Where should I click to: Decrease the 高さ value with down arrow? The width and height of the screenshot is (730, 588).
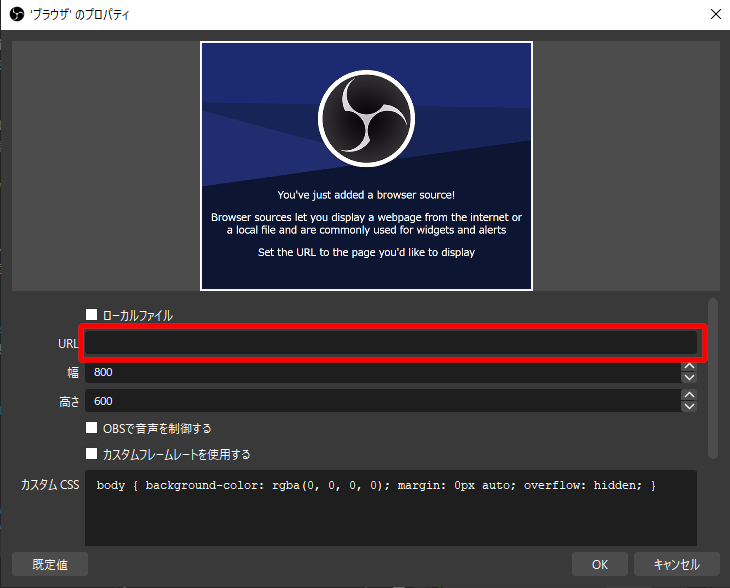(x=689, y=406)
